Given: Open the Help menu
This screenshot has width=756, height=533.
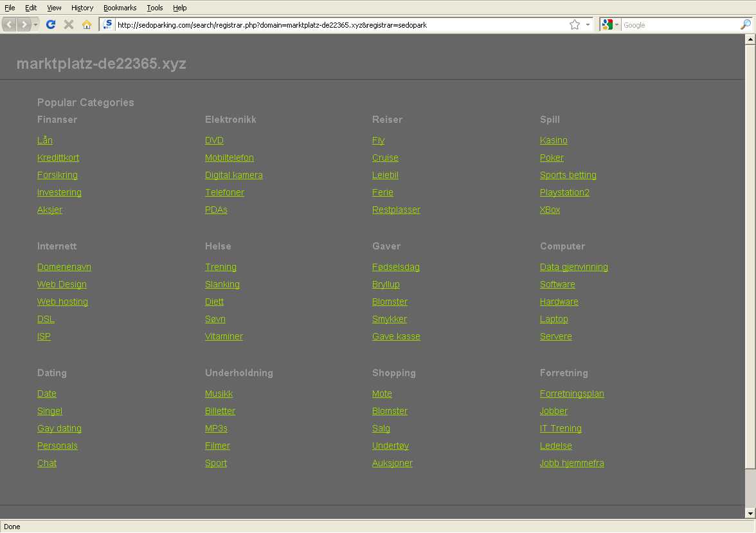Looking at the screenshot, I should [180, 8].
